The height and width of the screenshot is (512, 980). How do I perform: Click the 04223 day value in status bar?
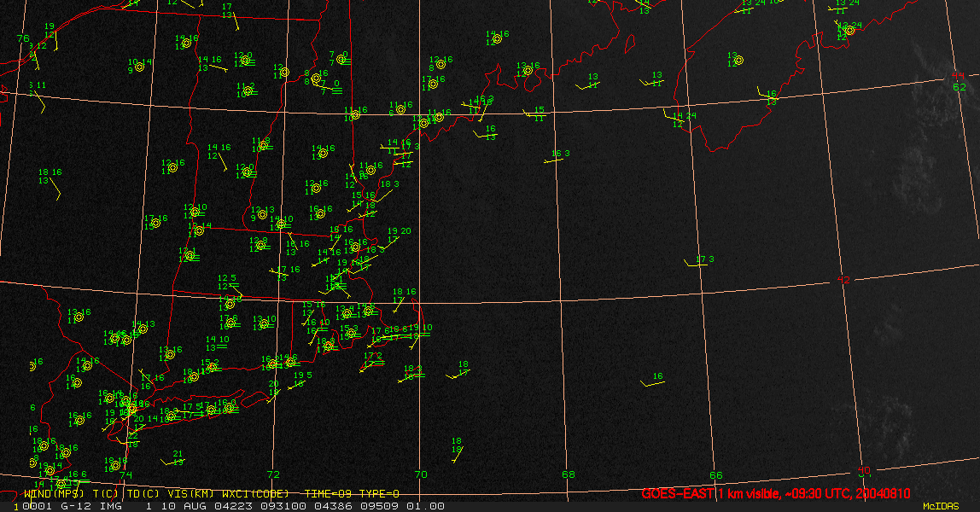click(x=232, y=506)
